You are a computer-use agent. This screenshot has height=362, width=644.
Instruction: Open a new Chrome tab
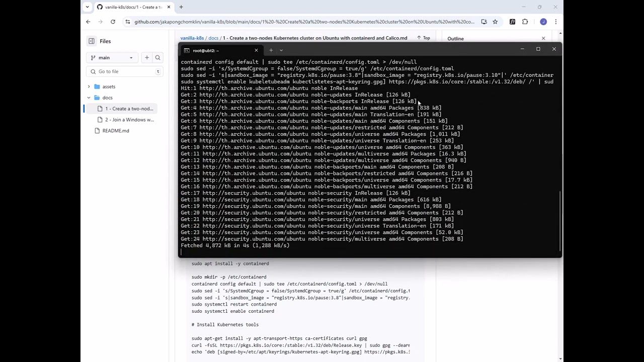pos(181,7)
